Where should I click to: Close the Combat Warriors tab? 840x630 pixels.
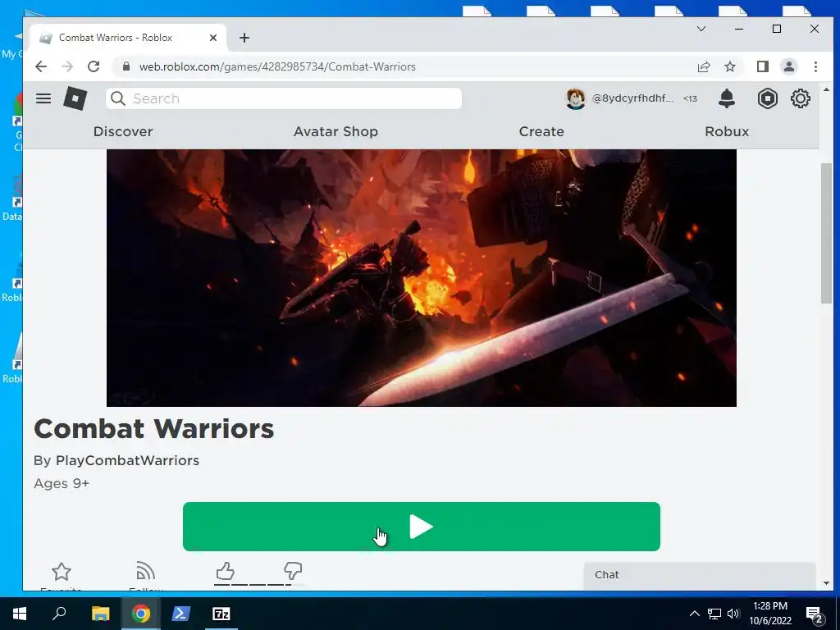pyautogui.click(x=213, y=38)
